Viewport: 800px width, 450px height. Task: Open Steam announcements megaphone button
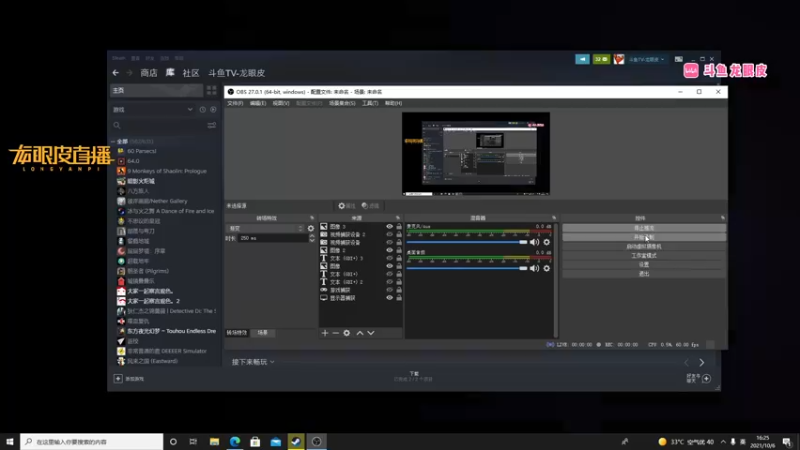(582, 59)
